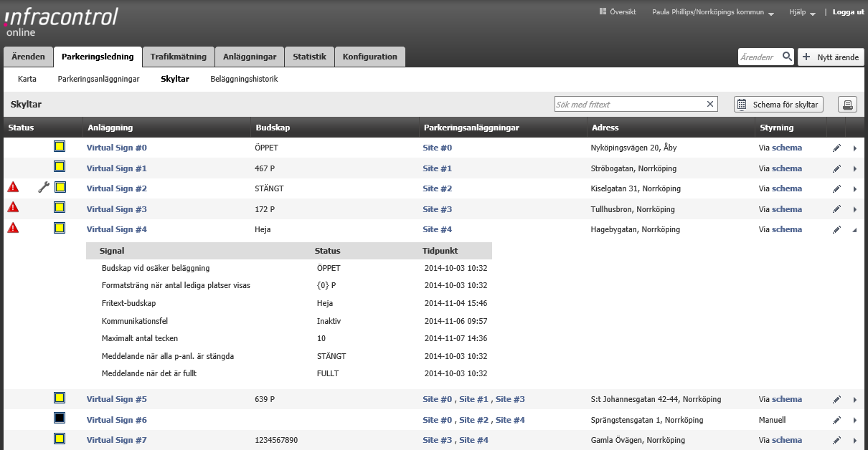
Task: Click the Nytt ärende button
Action: click(831, 57)
